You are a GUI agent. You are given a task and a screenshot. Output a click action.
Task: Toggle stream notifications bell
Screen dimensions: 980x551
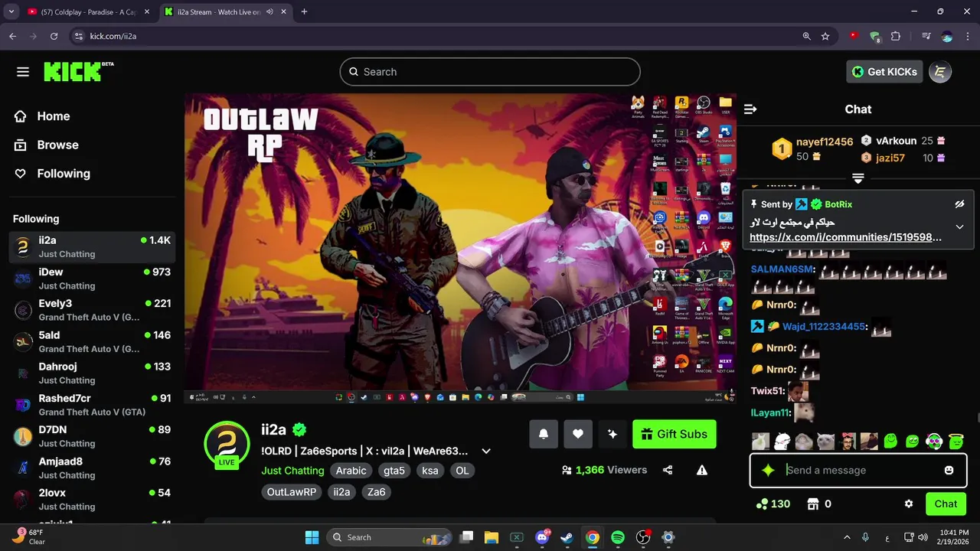[544, 434]
